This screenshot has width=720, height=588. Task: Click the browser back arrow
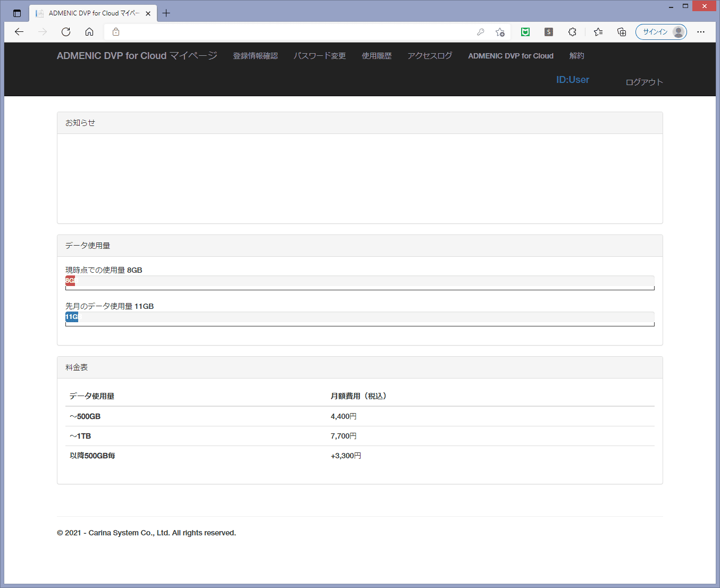coord(19,32)
